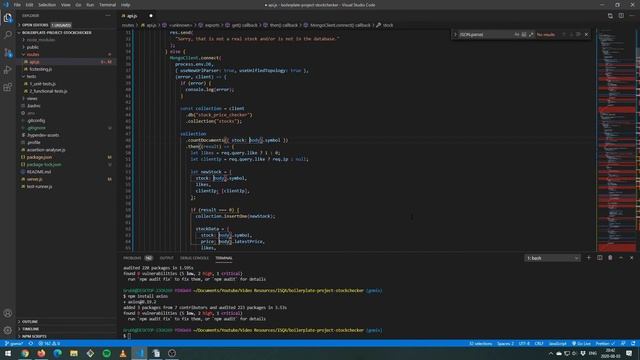
Task: Open the Accounts icon in activity bar
Action: click(8, 313)
